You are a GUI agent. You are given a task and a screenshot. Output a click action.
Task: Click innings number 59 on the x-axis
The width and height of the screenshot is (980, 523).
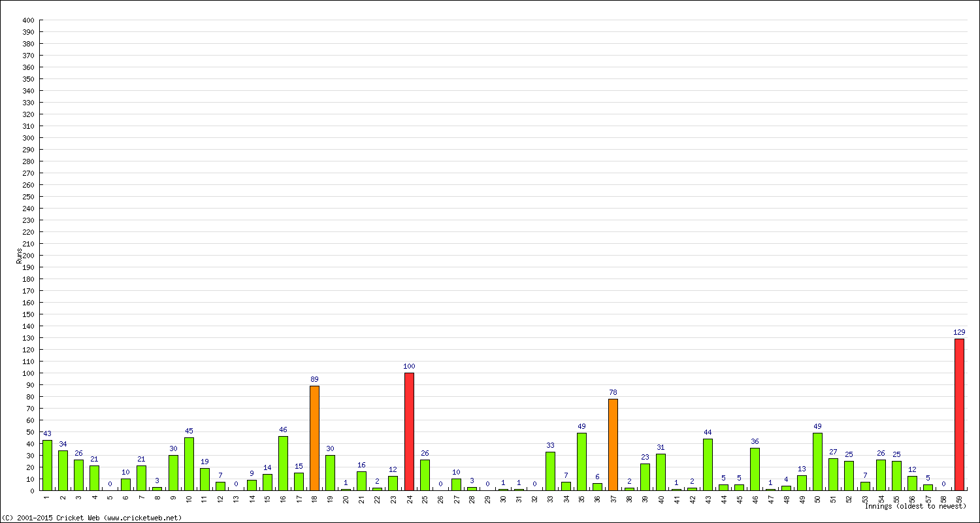coord(959,498)
